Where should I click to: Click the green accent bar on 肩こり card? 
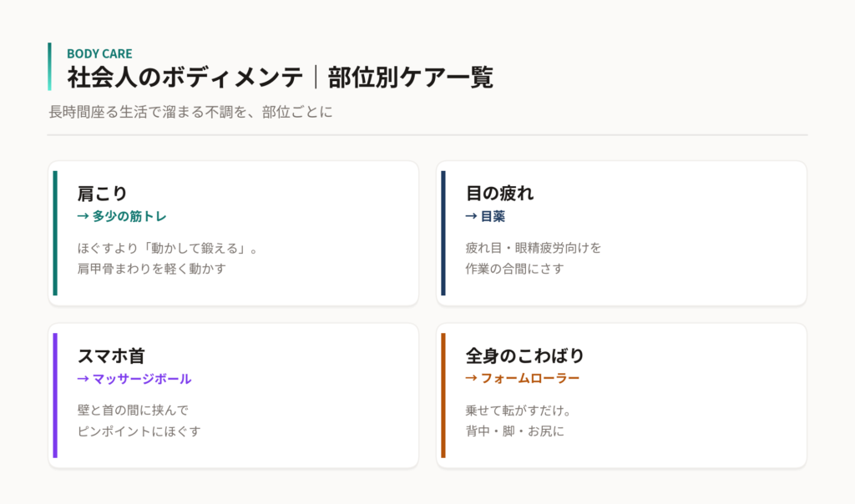55,233
